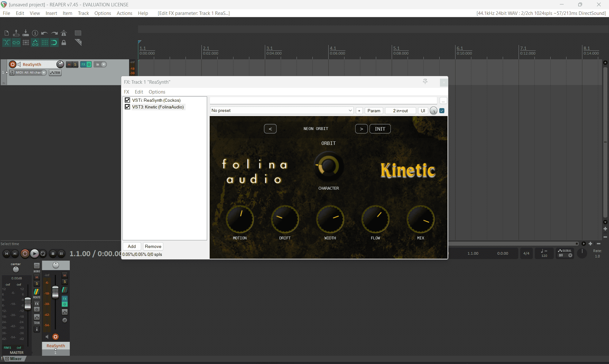Open the ReaSynth track FX button
The image size is (609, 364).
click(x=83, y=64)
